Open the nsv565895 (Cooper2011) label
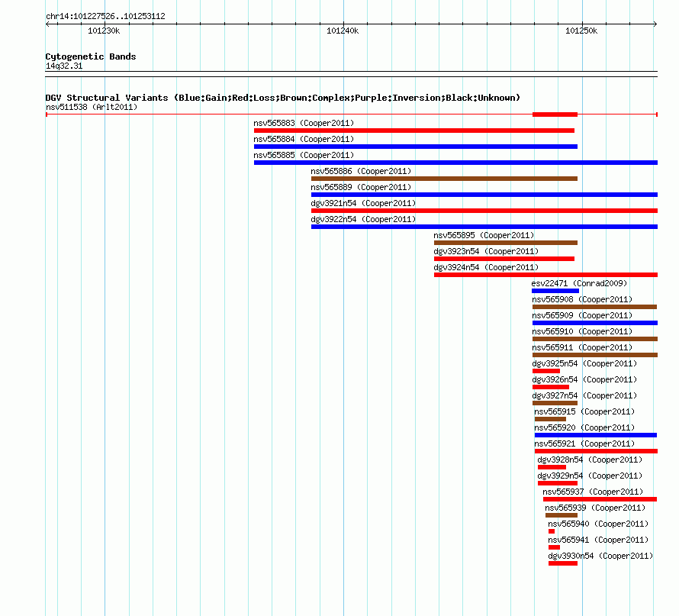This screenshot has width=679, height=616. [x=484, y=235]
